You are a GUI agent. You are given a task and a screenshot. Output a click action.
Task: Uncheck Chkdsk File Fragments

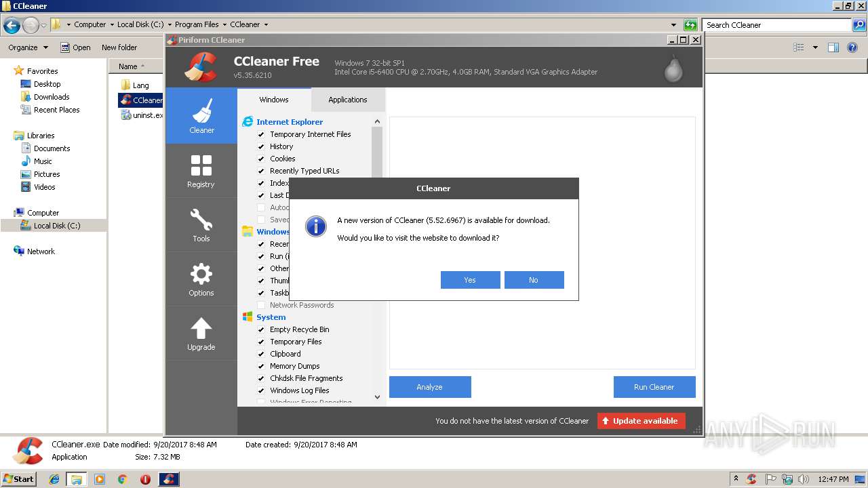[x=261, y=378]
